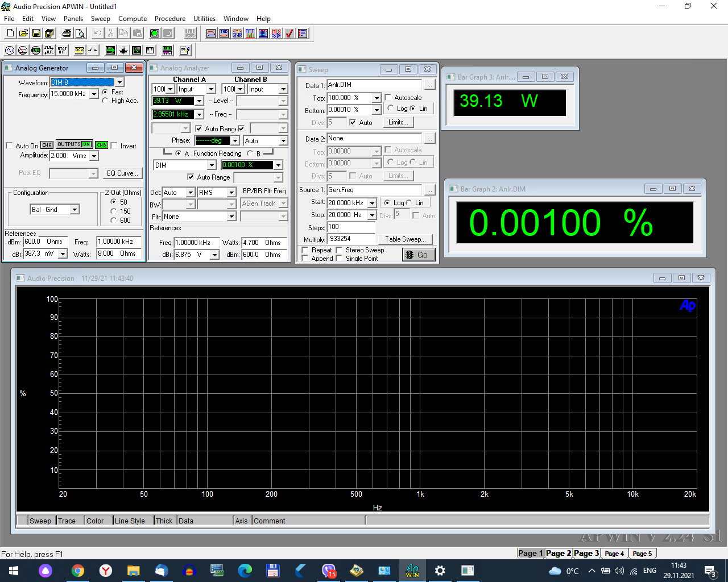
Task: Open the Sweep panel icon with green arrow
Action: 110,51
